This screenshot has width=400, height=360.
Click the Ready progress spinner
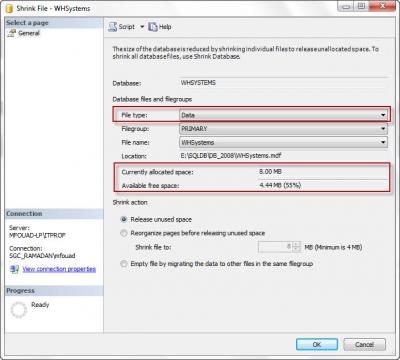[19, 310]
